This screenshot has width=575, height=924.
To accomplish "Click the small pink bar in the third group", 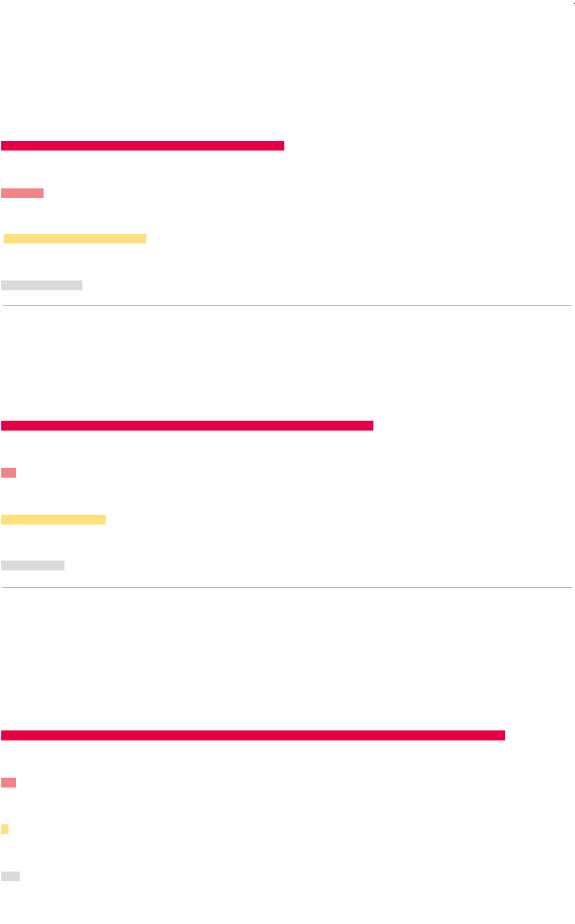I will (x=9, y=783).
